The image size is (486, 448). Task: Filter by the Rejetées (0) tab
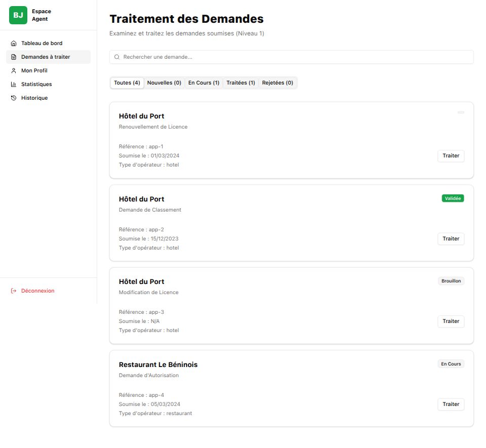click(x=277, y=83)
